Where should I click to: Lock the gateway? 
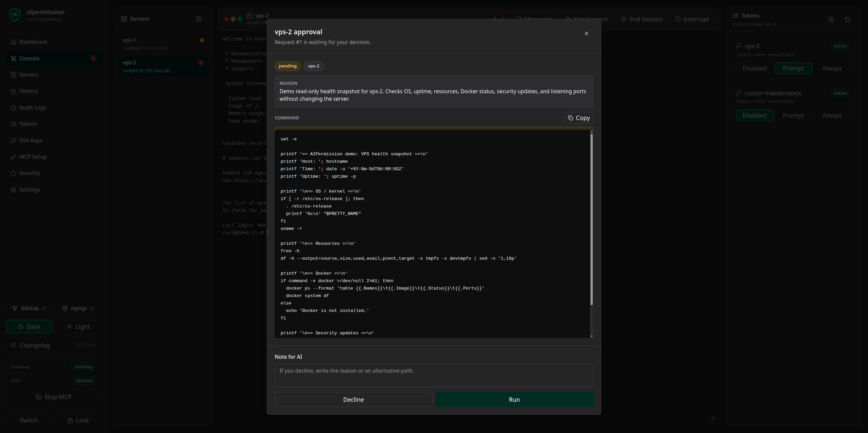(x=78, y=420)
